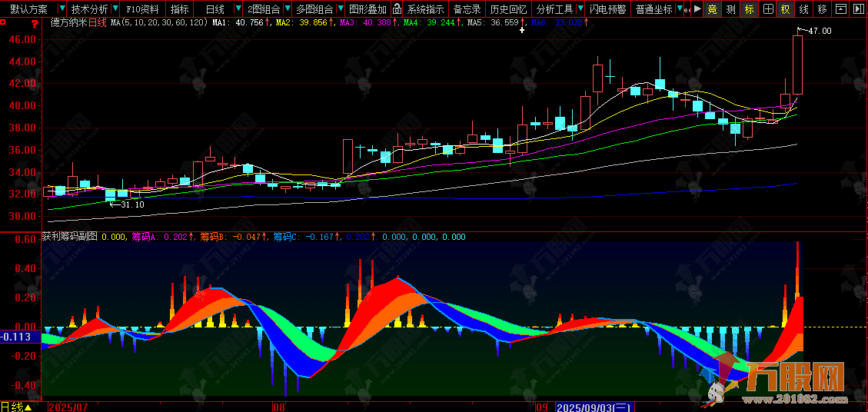Toggle the highlighted 竞 button
Screen dimensions: 868x412
tap(713, 9)
